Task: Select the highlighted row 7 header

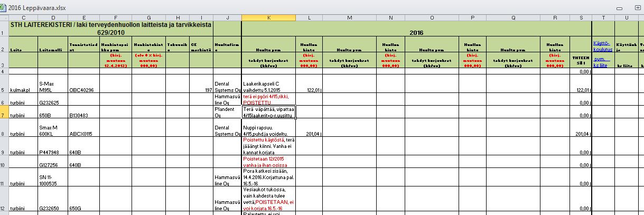Action: (4, 111)
